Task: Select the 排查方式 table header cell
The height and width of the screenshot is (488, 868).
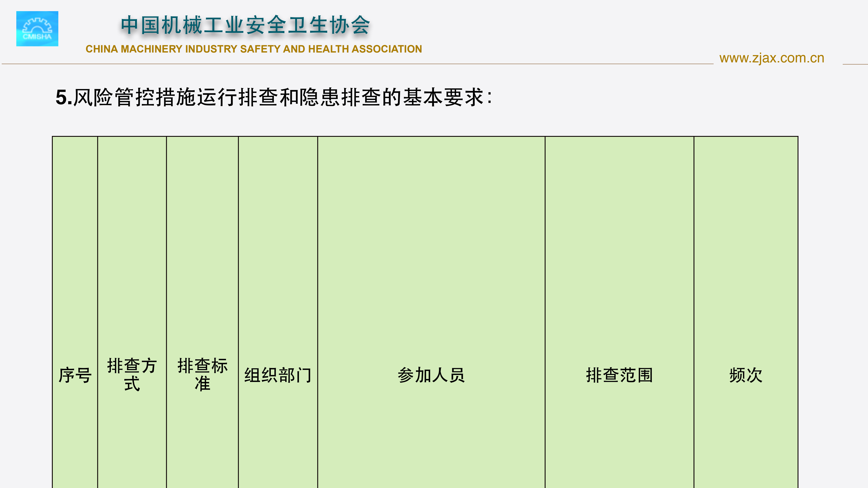Action: (132, 312)
